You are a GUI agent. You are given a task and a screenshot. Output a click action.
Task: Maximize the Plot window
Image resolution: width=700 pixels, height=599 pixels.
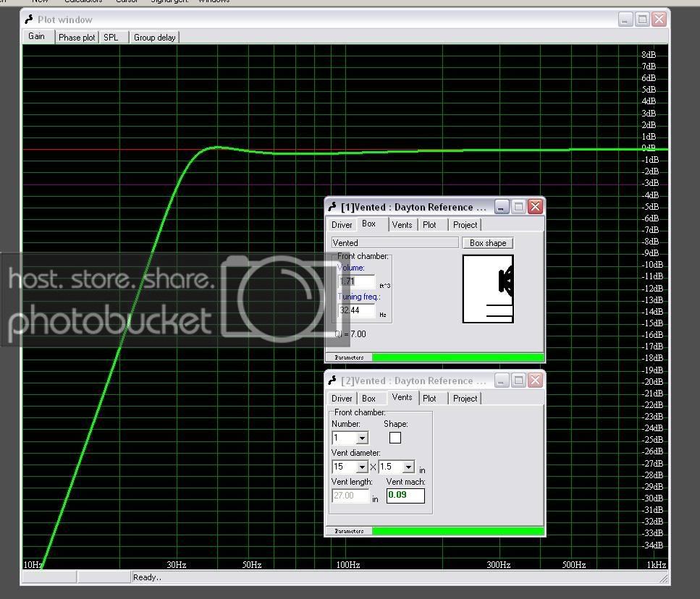[642, 20]
